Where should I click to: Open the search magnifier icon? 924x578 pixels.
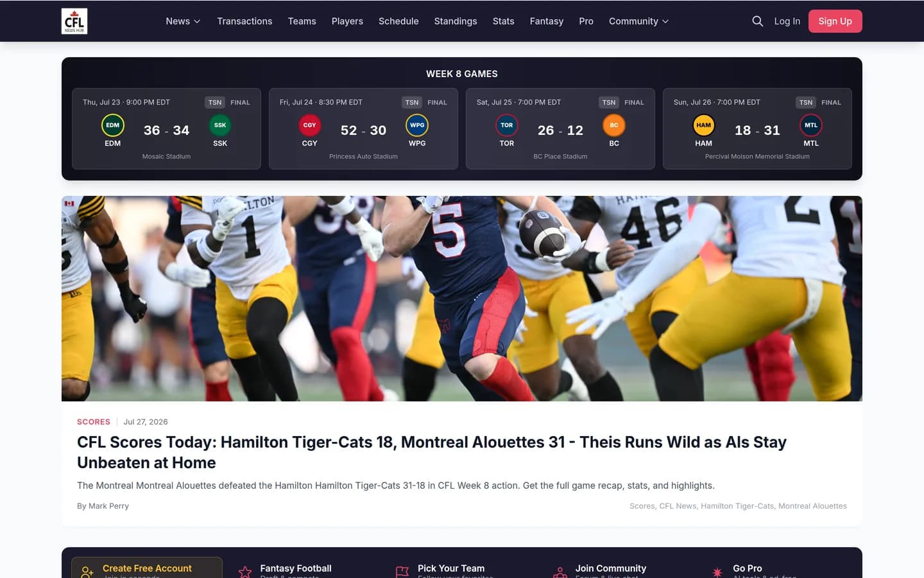click(x=757, y=21)
